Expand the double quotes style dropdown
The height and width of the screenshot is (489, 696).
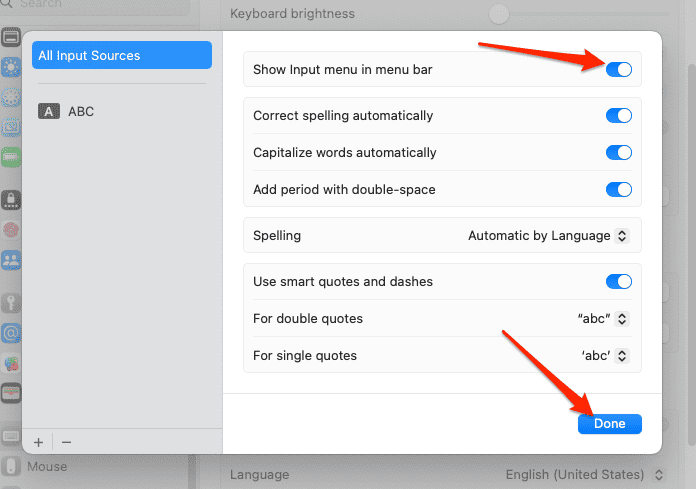[603, 319]
